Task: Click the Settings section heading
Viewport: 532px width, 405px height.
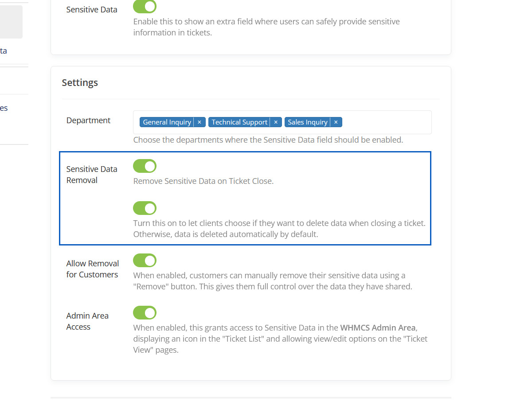Action: pyautogui.click(x=80, y=83)
